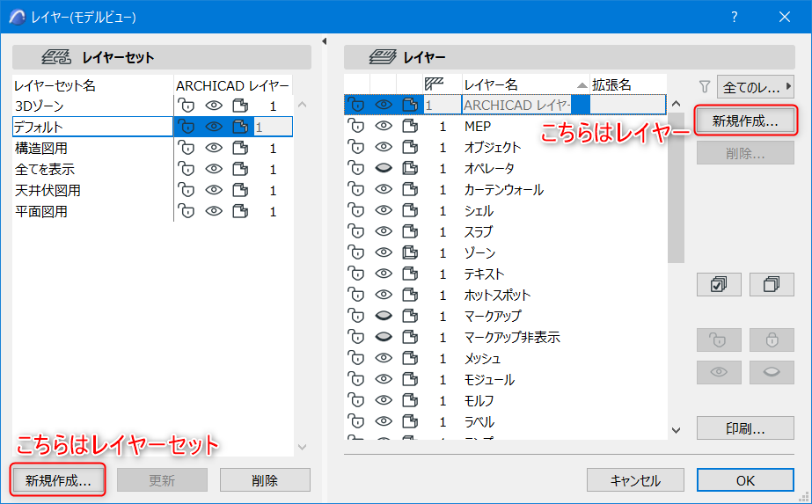Click the lock icon for 構造図用 layer set
The image size is (812, 504).
click(186, 148)
